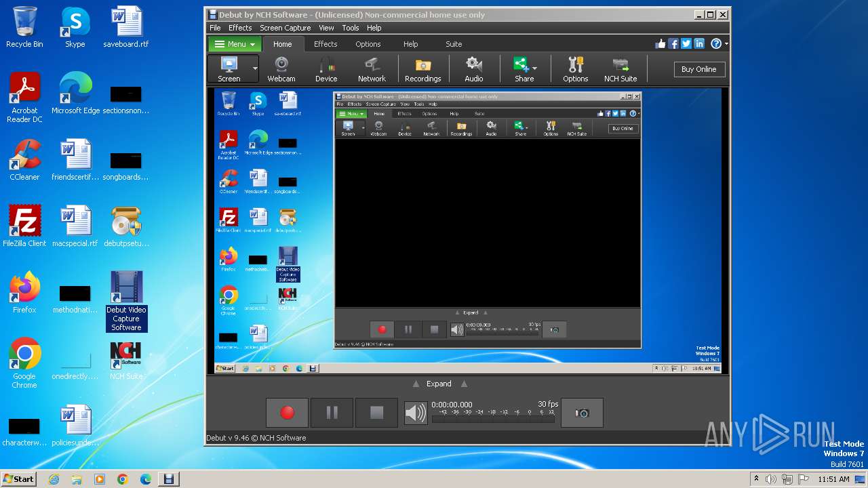868x488 pixels.
Task: Open the green Menu dropdown
Action: (235, 44)
